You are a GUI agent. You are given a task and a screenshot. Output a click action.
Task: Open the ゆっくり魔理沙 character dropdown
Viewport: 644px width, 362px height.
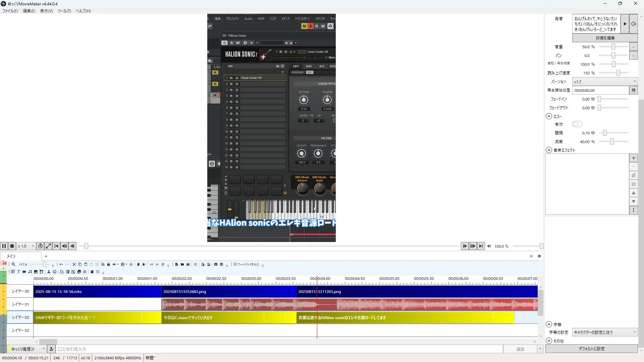(28, 349)
